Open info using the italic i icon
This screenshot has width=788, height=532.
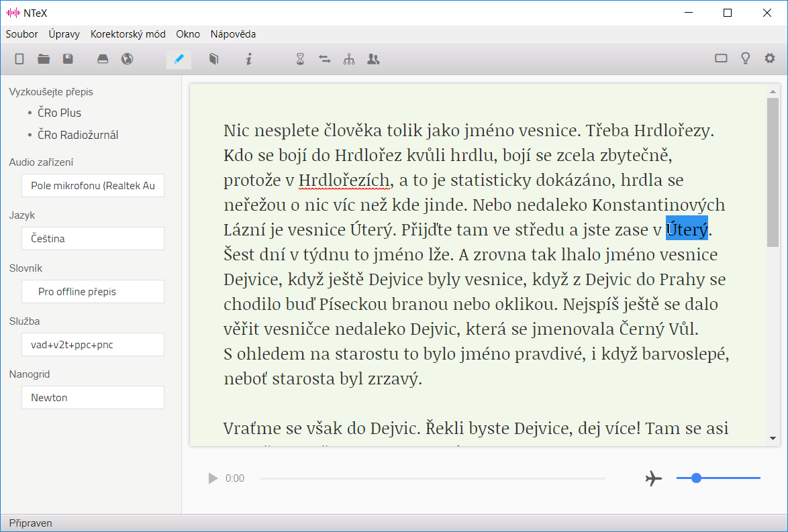click(249, 59)
